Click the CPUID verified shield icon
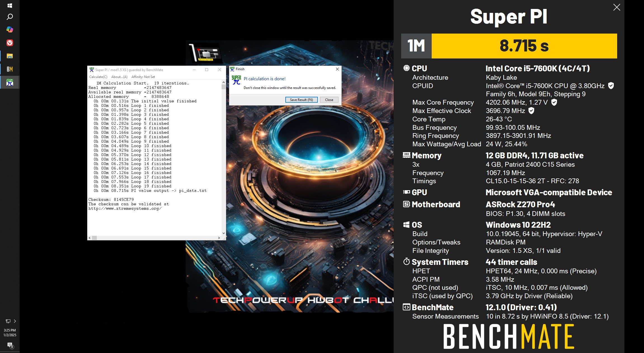 point(611,86)
